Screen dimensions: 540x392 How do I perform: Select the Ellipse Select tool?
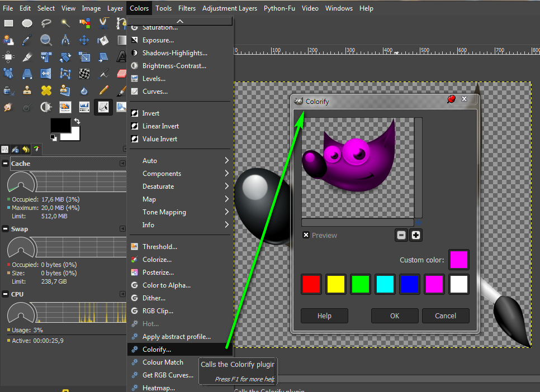tap(27, 23)
